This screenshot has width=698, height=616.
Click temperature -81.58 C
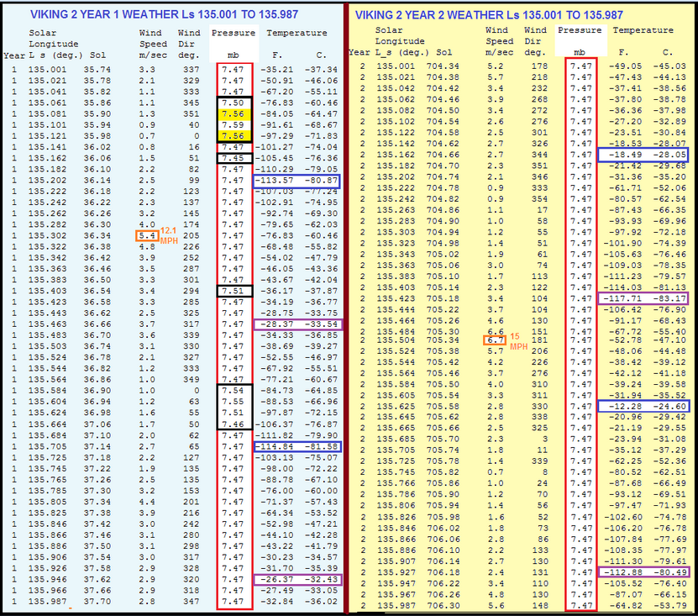point(321,447)
